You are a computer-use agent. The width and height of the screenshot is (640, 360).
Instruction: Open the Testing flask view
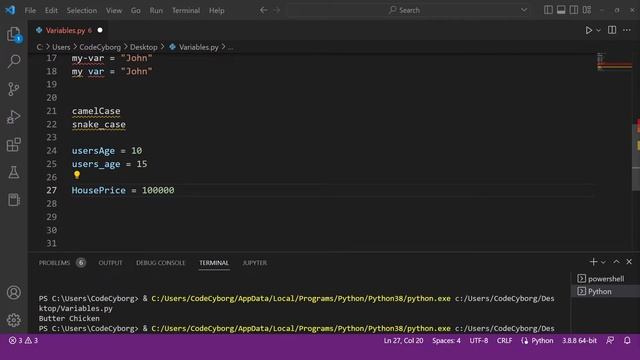[x=14, y=172]
